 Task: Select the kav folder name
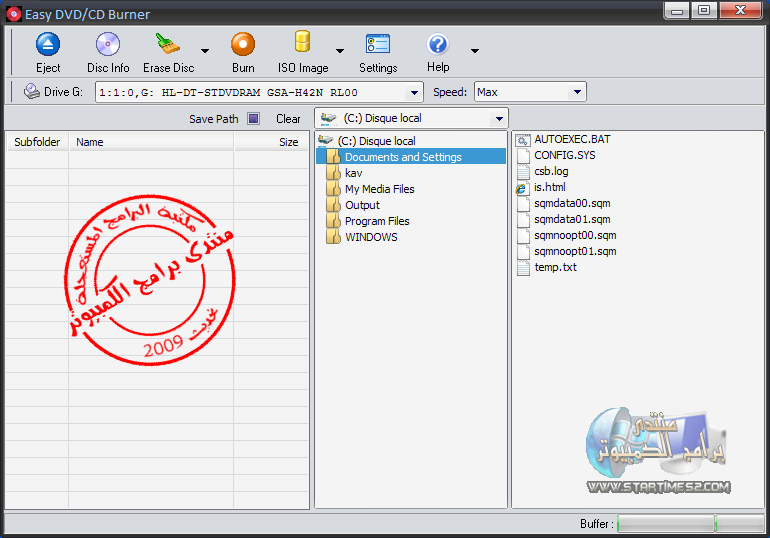coord(354,173)
